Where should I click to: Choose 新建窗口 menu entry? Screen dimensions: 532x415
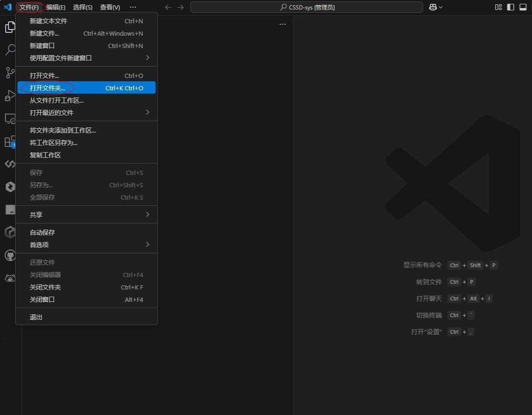(x=87, y=46)
